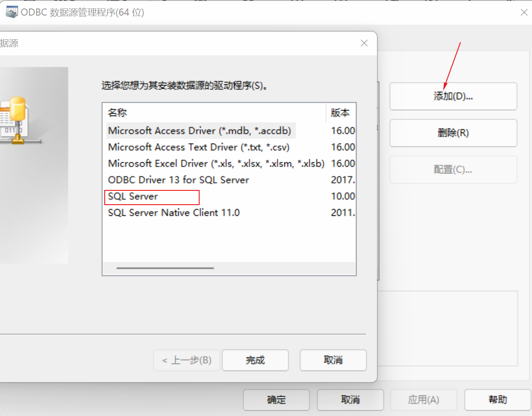Click the 上一步(B) back button
This screenshot has width=532, height=416.
point(186,360)
